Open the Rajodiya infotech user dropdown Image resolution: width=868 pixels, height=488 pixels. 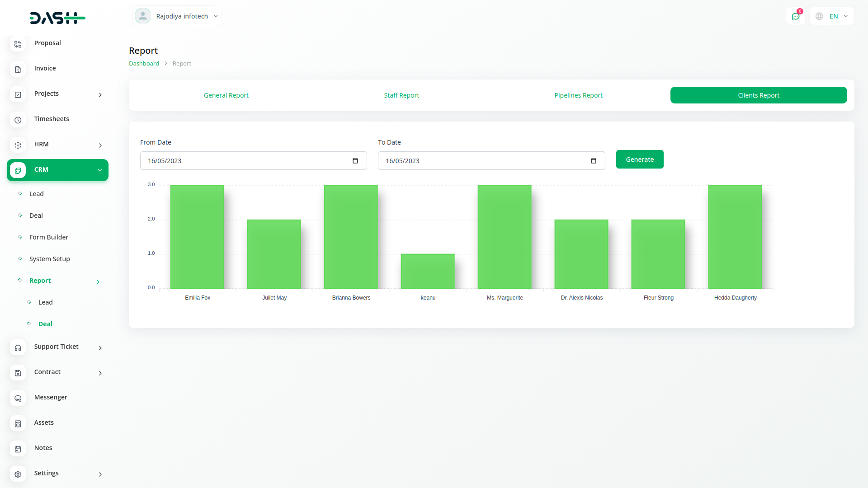[x=177, y=16]
